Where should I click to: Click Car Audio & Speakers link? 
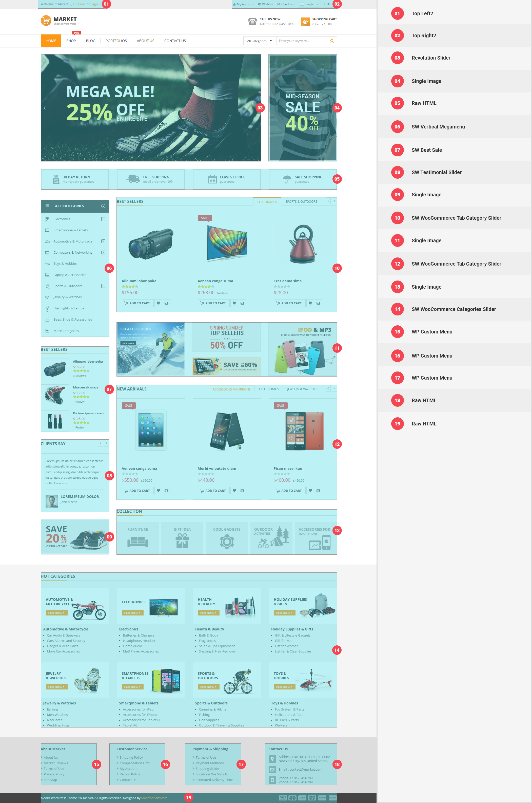(x=64, y=635)
